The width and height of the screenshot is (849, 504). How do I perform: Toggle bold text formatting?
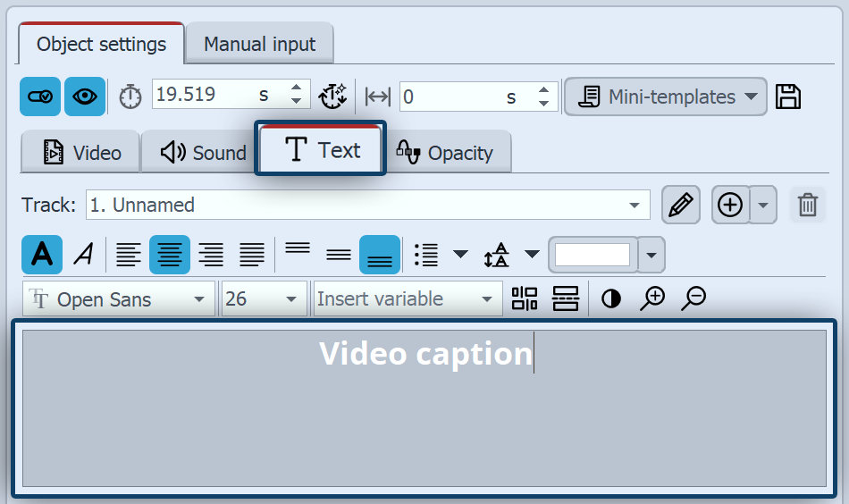pyautogui.click(x=42, y=255)
